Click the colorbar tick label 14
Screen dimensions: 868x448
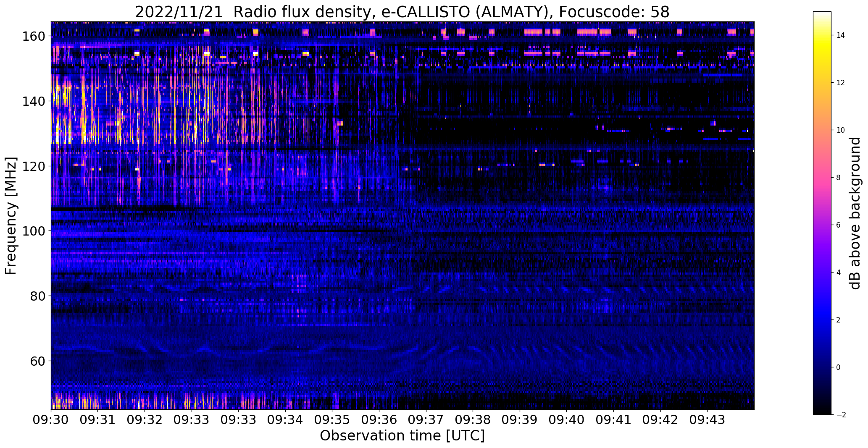pyautogui.click(x=841, y=35)
